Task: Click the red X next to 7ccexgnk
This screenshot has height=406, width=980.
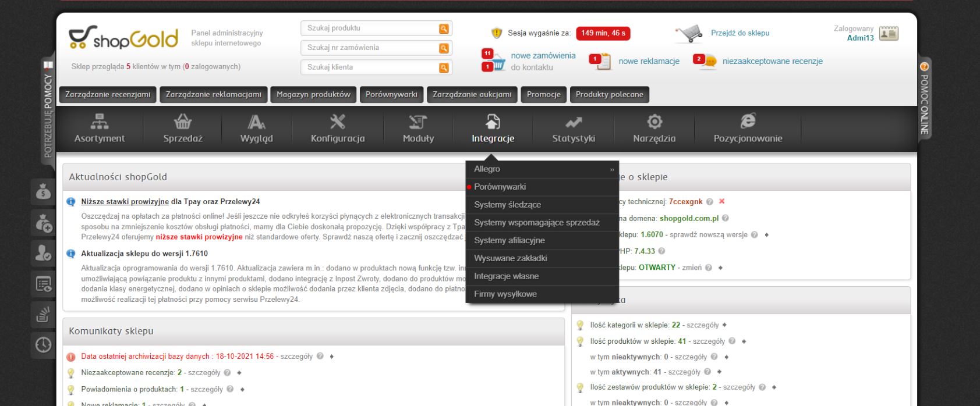Action: click(721, 202)
